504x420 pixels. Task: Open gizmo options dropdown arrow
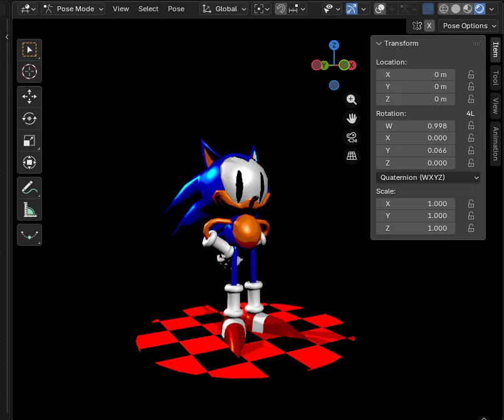[x=363, y=9]
